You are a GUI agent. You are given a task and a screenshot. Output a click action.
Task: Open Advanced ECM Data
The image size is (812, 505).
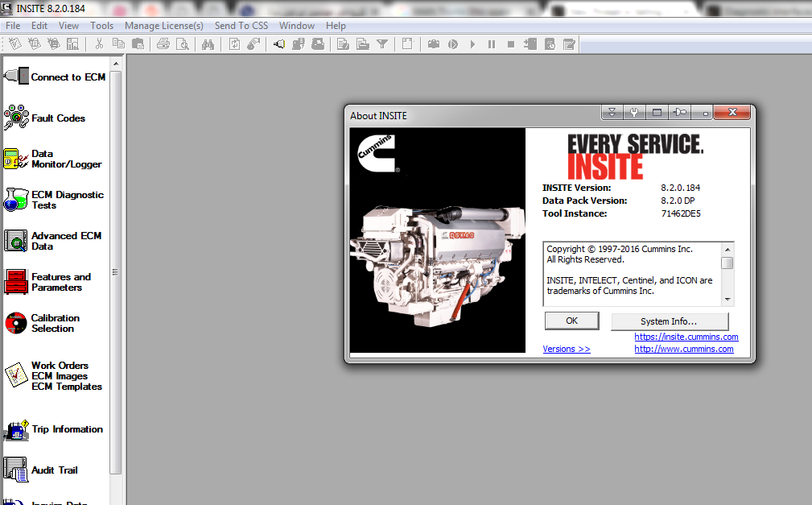(x=53, y=241)
